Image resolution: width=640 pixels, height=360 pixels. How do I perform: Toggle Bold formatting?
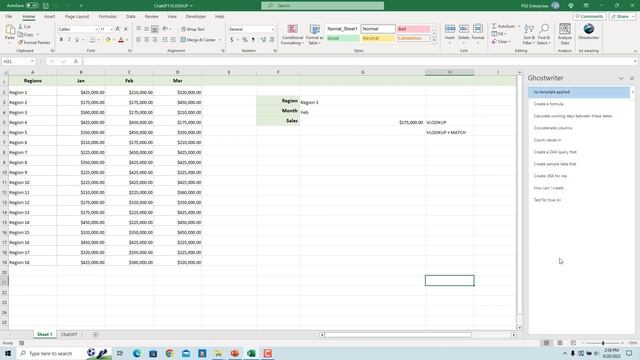[61, 40]
